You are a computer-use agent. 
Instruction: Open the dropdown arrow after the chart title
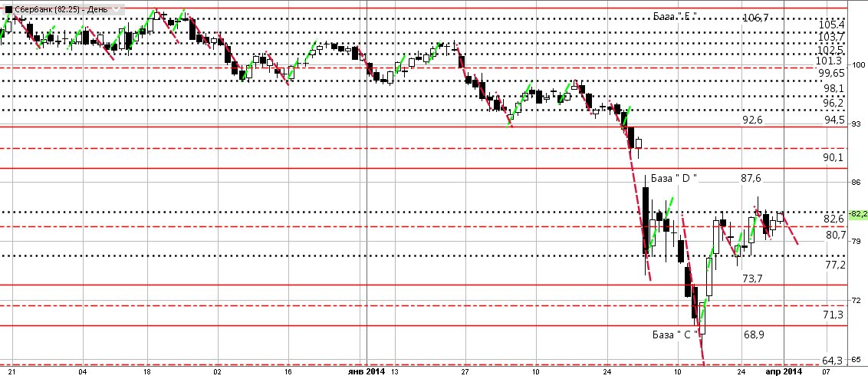tap(122, 5)
